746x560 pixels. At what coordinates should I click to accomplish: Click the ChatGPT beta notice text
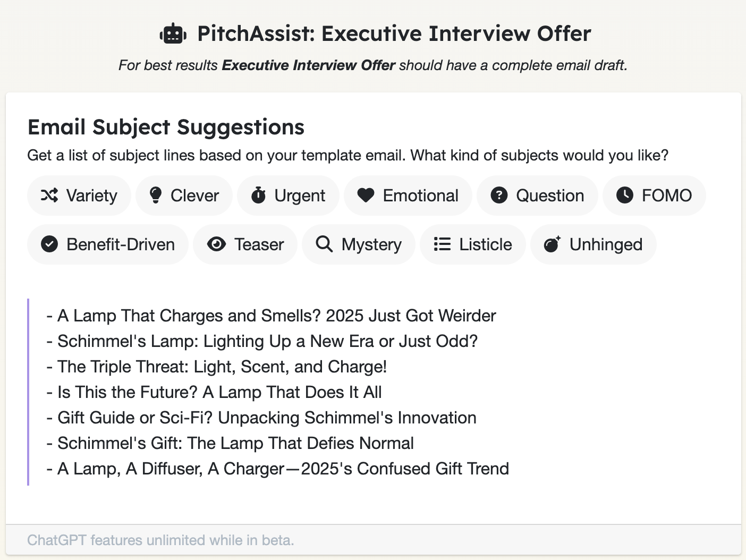coord(160,540)
